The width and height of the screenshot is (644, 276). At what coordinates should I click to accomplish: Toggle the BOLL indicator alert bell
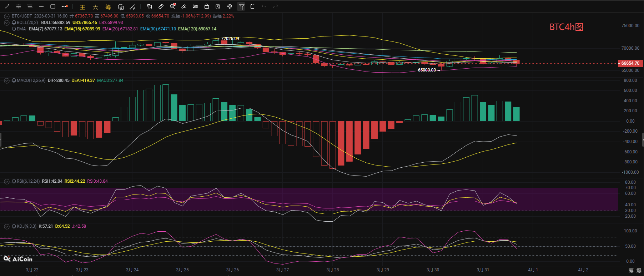(14, 23)
